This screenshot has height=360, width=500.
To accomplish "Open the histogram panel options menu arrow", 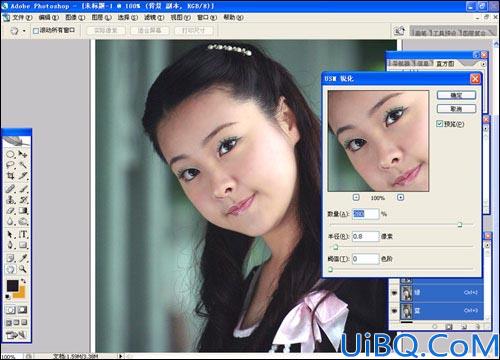I will [483, 64].
